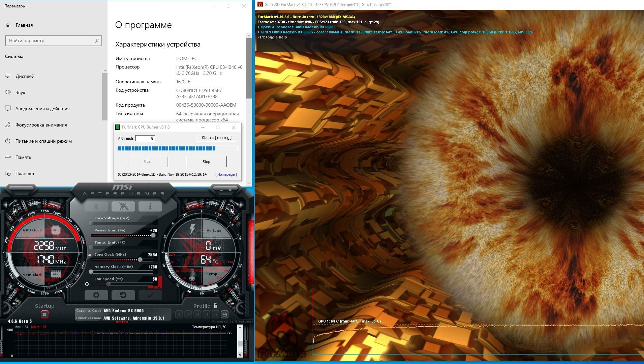Image resolution: width=644 pixels, height=364 pixels.
Task: Click the Afterburner minimize dash icon
Action: click(x=221, y=190)
